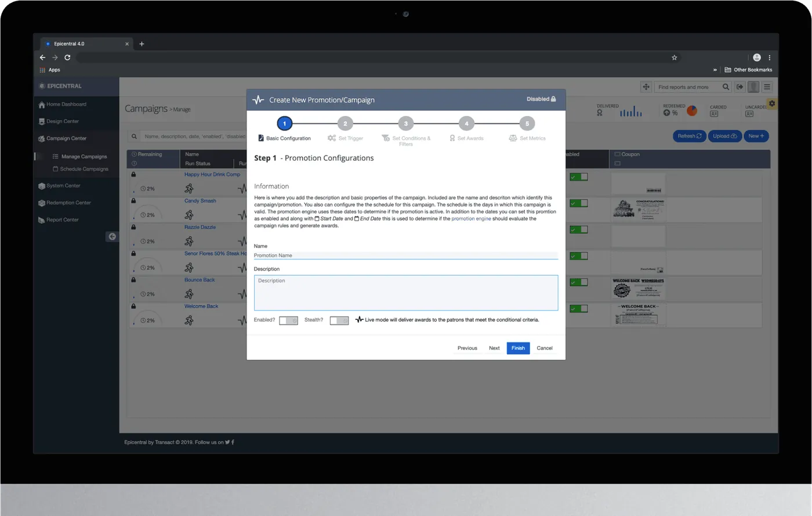This screenshot has width=812, height=516.
Task: Click the blue Finish button
Action: (x=518, y=348)
